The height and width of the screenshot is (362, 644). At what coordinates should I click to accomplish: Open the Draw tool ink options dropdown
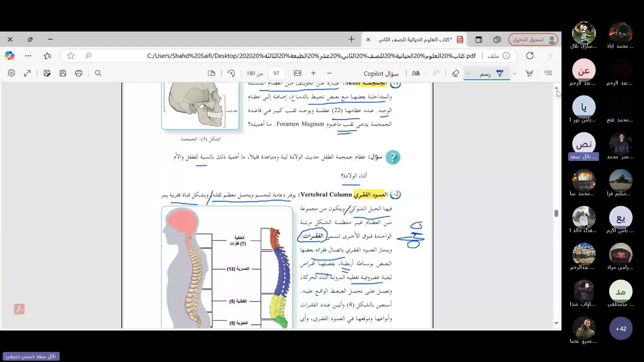point(467,73)
